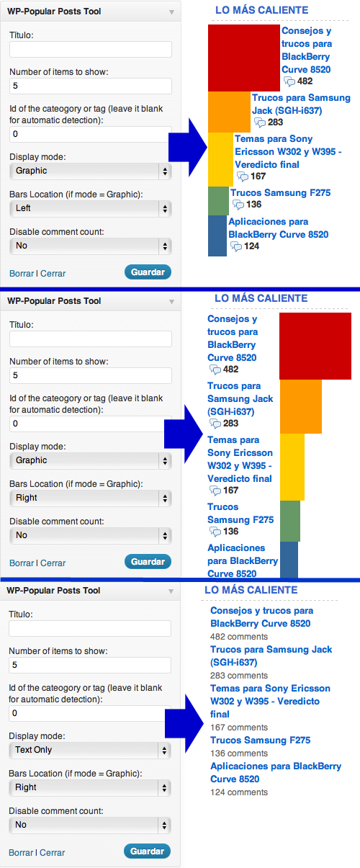Click middle widget's number of items field
Image resolution: width=360 pixels, height=868 pixels.
coord(90,375)
